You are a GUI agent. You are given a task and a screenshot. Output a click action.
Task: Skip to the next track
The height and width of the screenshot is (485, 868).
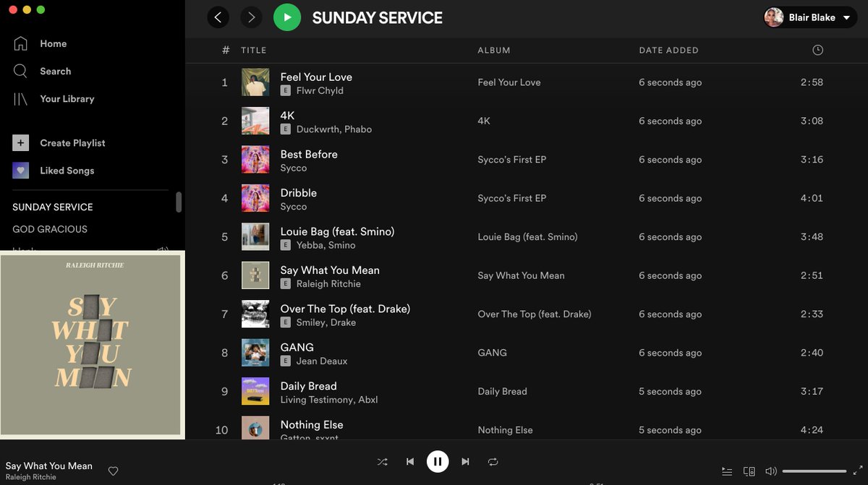465,461
